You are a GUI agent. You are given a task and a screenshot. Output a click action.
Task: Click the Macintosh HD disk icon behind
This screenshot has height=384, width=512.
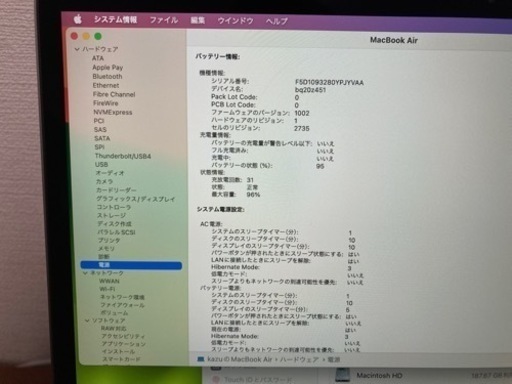pos(343,375)
